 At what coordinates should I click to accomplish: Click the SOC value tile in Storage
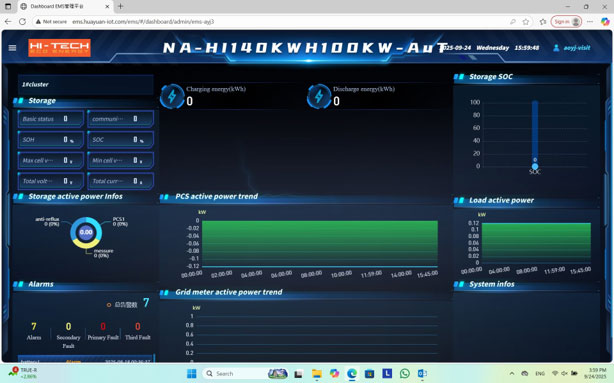(x=120, y=139)
